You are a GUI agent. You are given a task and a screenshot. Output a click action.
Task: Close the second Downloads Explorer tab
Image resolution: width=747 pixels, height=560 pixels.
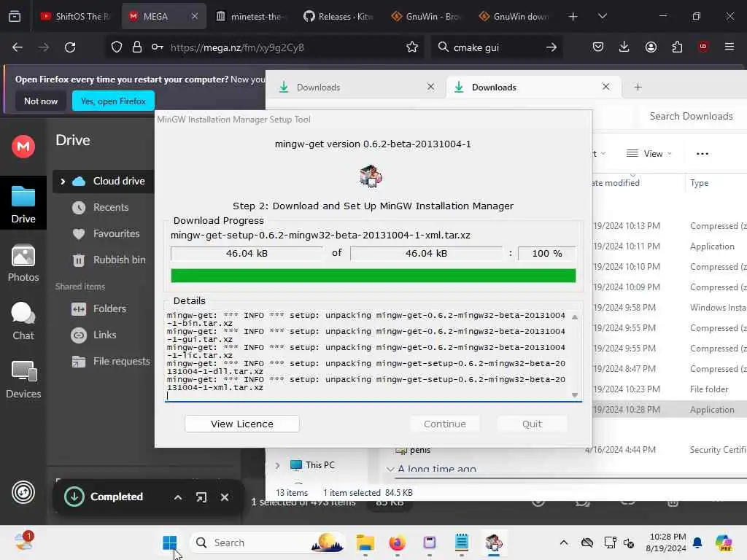pyautogui.click(x=605, y=87)
